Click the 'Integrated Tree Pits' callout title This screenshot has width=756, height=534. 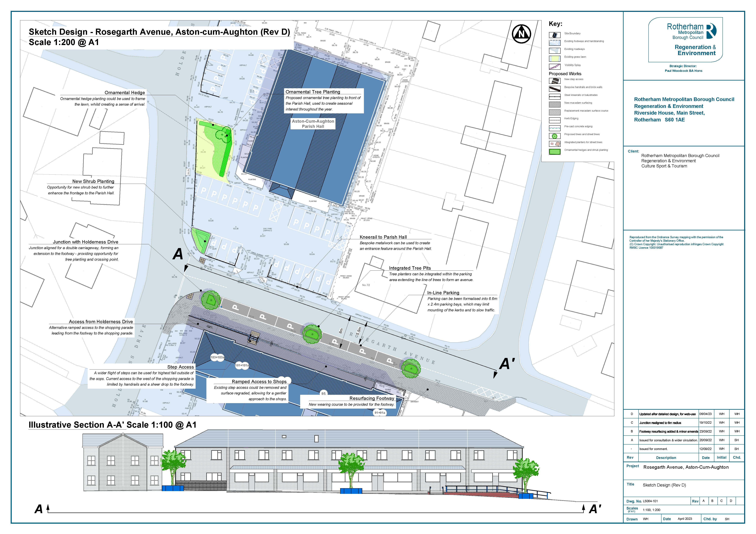(x=410, y=268)
